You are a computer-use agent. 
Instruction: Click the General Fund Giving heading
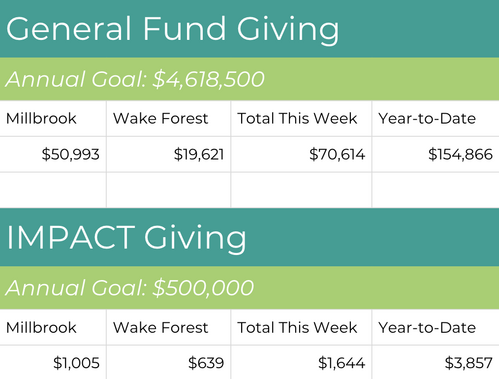172,30
